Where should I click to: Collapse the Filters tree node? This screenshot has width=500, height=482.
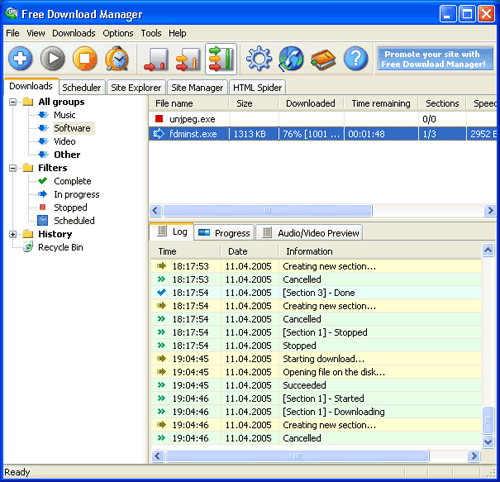point(13,168)
